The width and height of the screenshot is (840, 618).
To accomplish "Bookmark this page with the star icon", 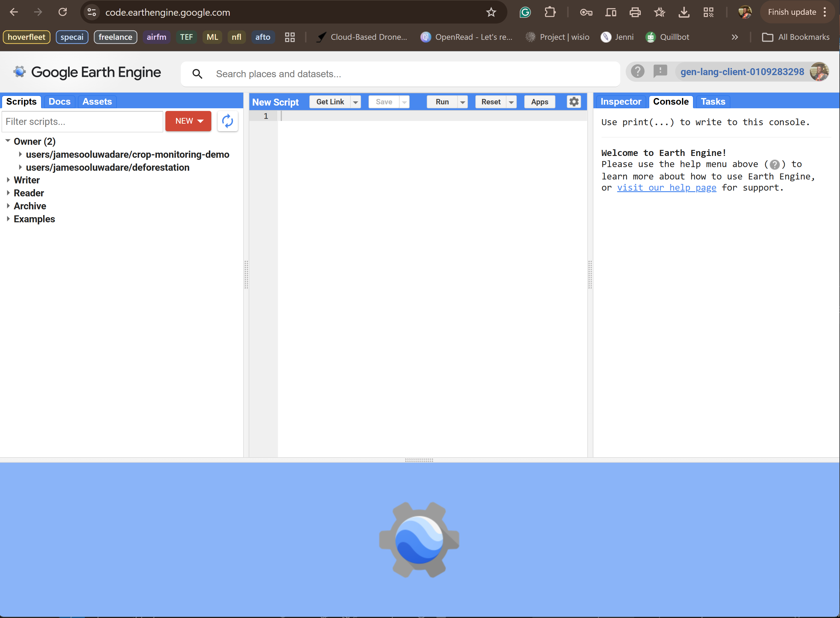I will pyautogui.click(x=491, y=12).
